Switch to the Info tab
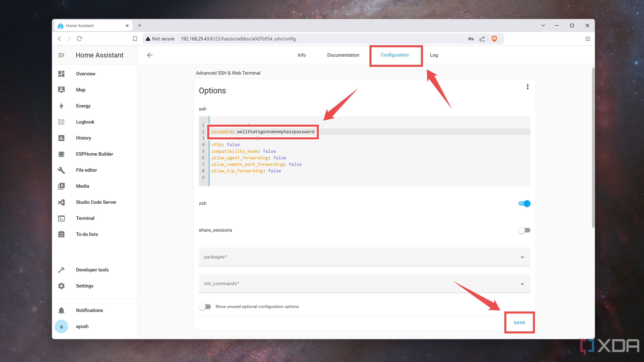 [302, 55]
